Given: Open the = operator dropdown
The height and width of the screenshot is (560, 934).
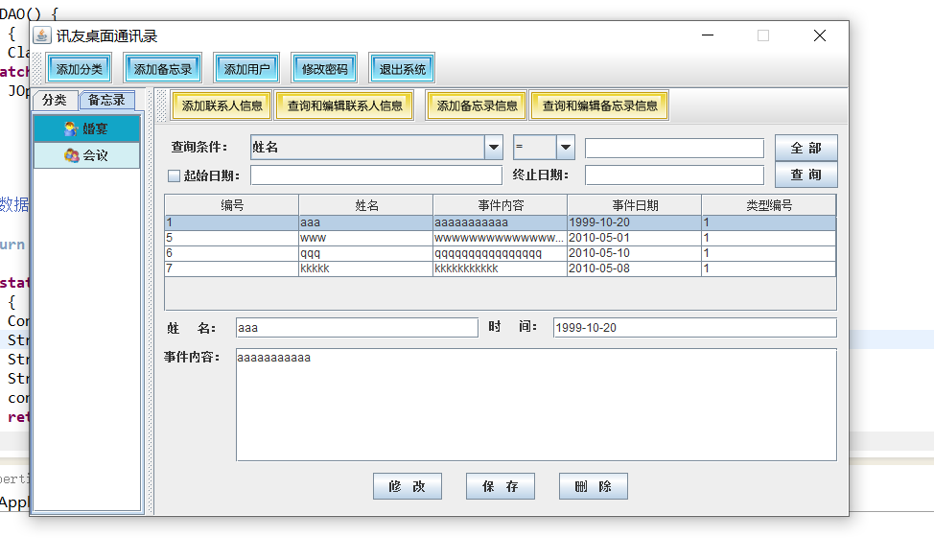Looking at the screenshot, I should pos(565,148).
